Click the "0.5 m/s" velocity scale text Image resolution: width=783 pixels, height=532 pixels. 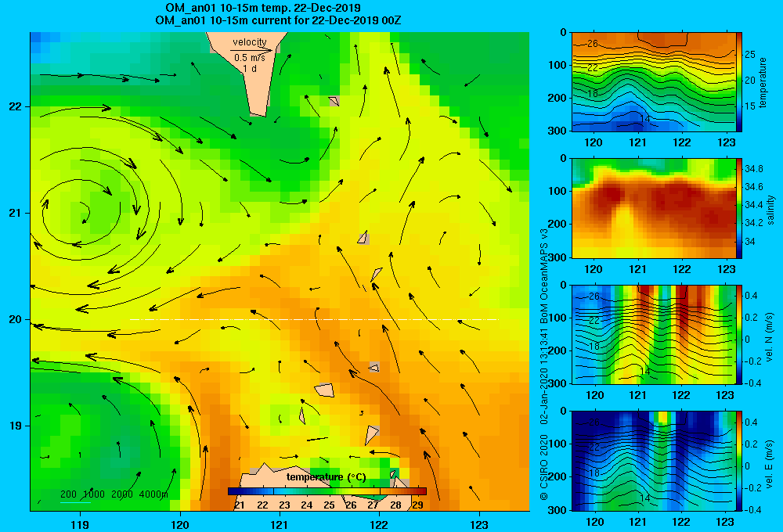pyautogui.click(x=250, y=58)
